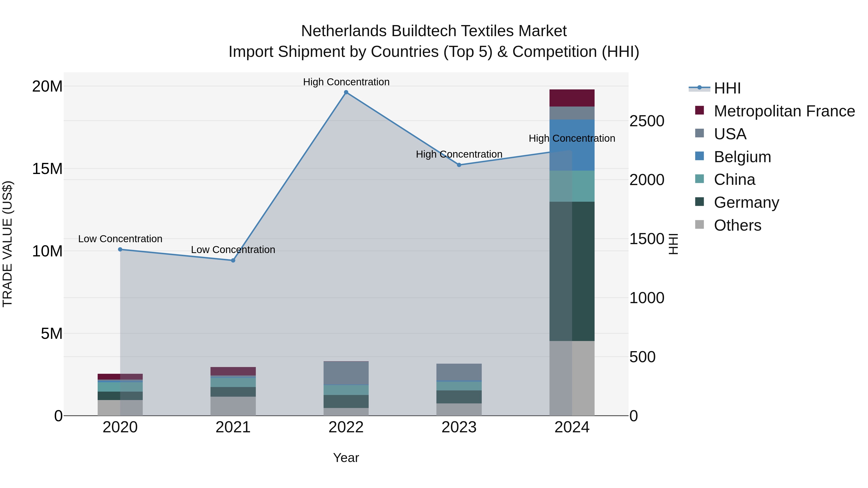This screenshot has height=488, width=868.
Task: Toggle Others series via its legend label
Action: point(738,225)
